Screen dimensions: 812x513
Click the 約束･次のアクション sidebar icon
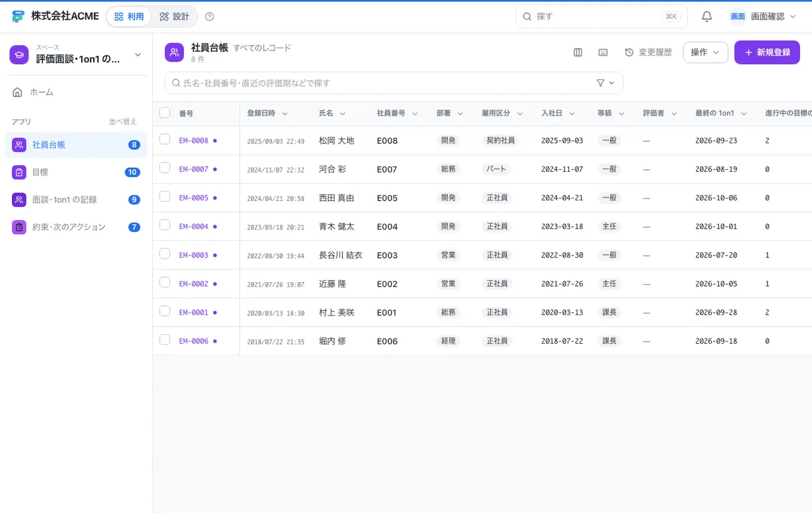pyautogui.click(x=19, y=227)
